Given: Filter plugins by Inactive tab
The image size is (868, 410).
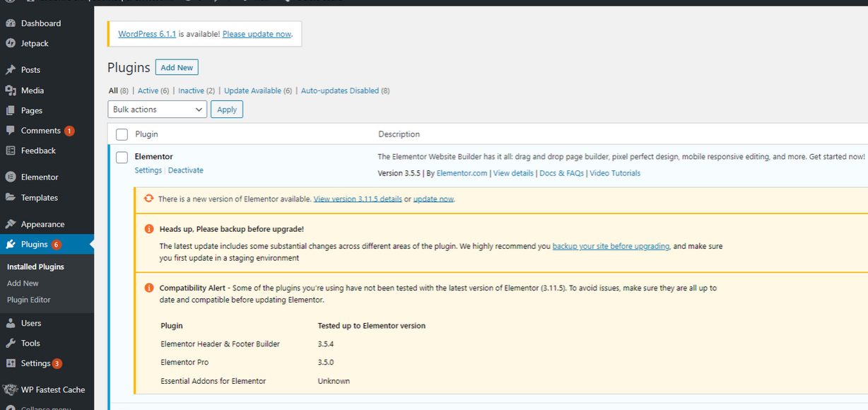Looking at the screenshot, I should point(191,90).
